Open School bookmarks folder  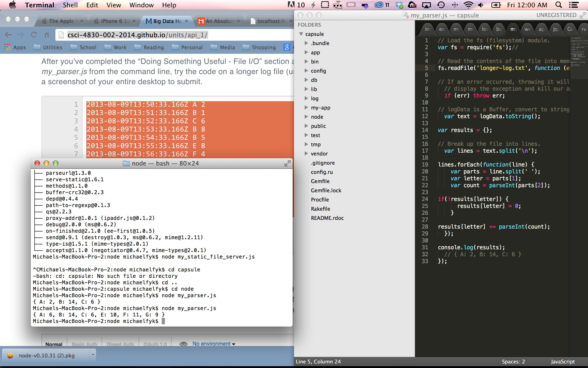click(83, 47)
